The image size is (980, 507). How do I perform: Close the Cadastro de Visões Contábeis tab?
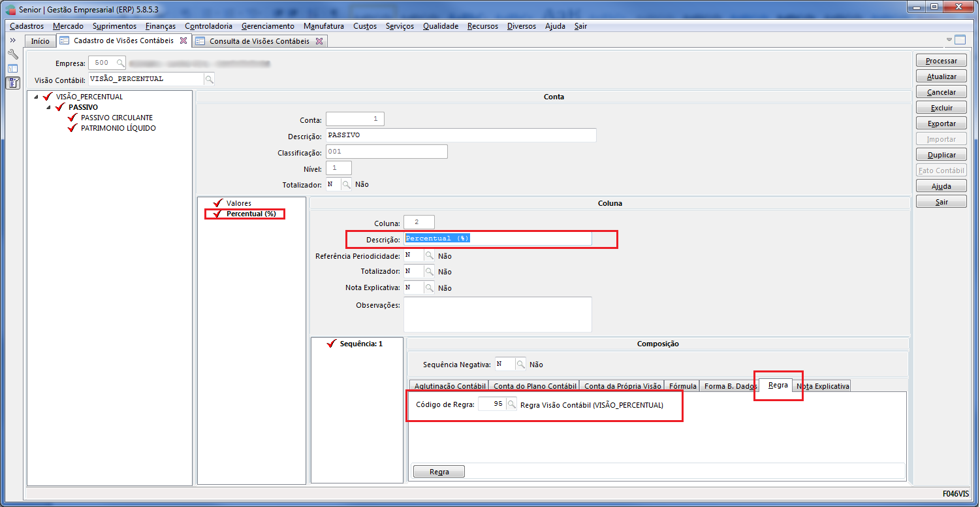pos(183,41)
